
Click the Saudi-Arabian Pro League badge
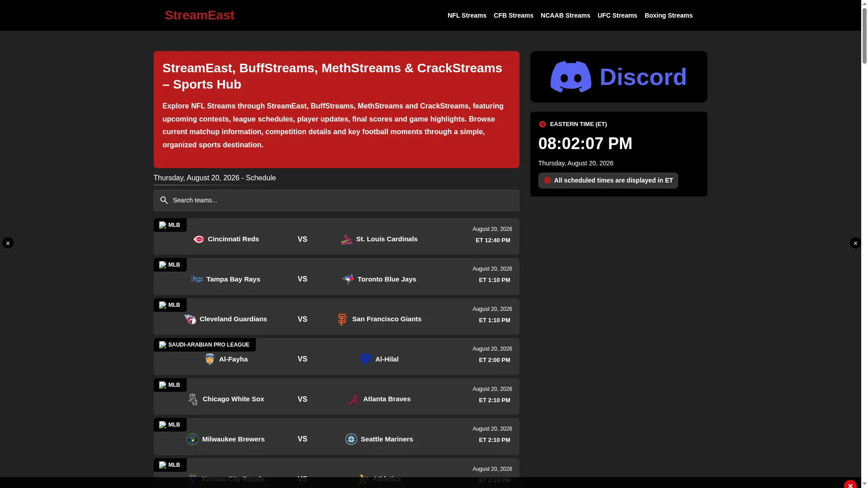pyautogui.click(x=205, y=345)
